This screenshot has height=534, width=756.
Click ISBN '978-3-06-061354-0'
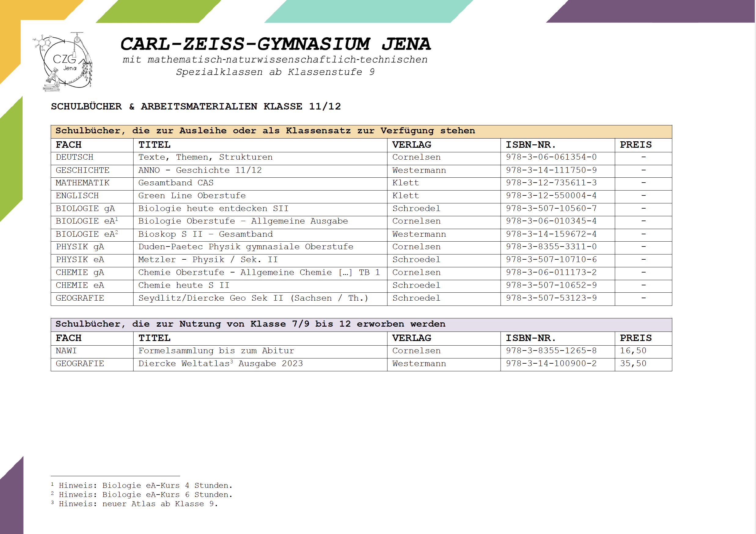point(551,157)
